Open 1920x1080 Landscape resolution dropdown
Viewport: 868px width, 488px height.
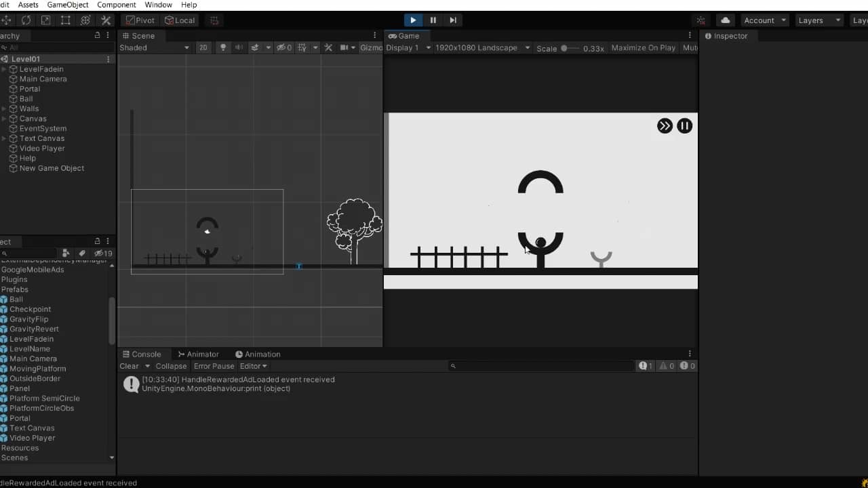point(482,47)
